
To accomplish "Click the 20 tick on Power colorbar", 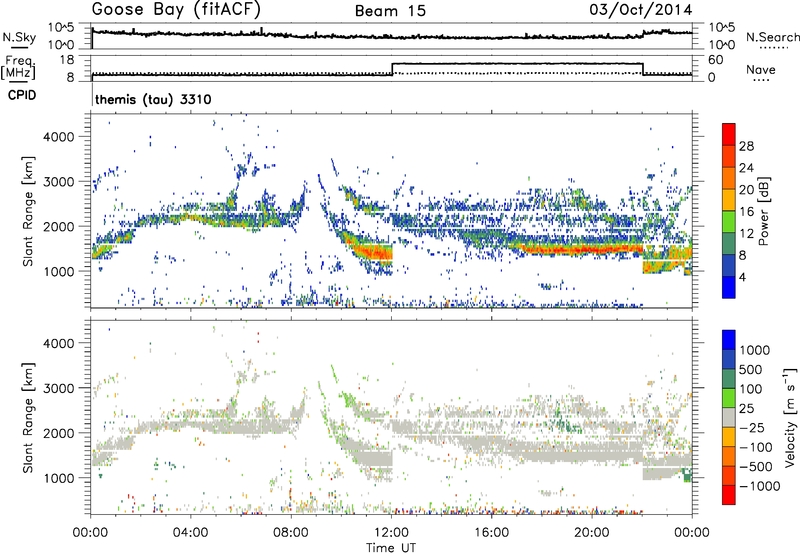I will (746, 190).
